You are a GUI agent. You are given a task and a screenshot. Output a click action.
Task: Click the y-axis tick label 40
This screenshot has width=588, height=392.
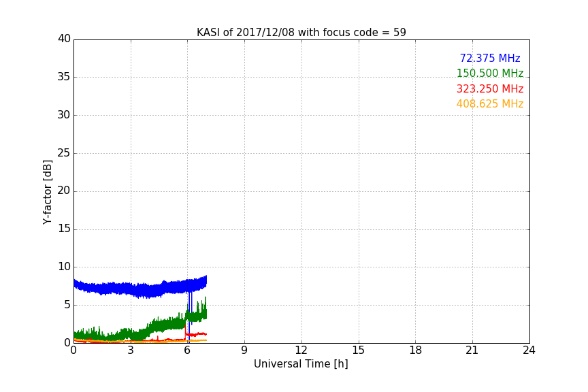click(x=64, y=39)
